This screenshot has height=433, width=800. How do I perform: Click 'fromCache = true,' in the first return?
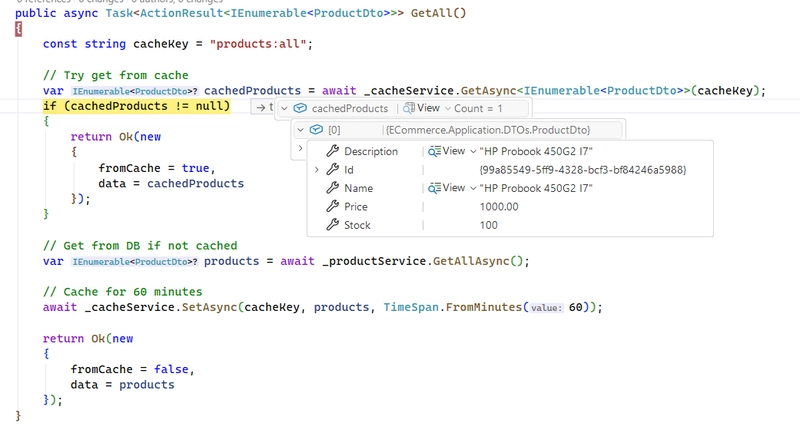point(157,168)
